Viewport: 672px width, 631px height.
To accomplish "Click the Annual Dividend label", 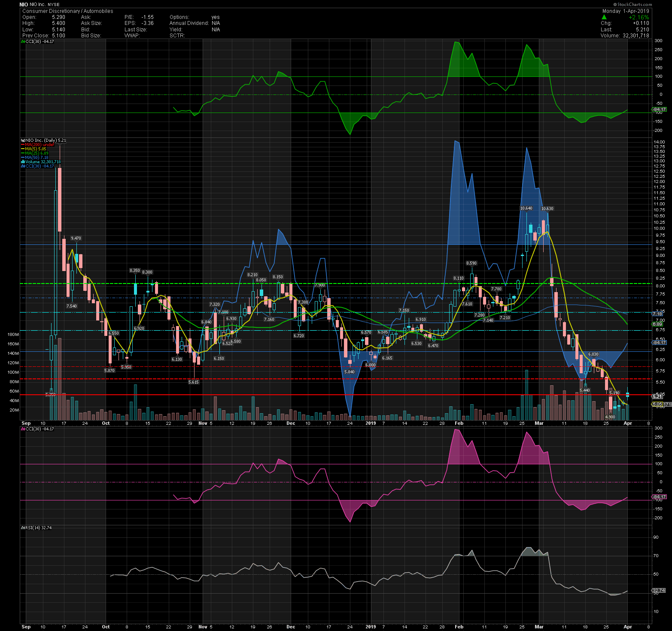I will coord(189,23).
